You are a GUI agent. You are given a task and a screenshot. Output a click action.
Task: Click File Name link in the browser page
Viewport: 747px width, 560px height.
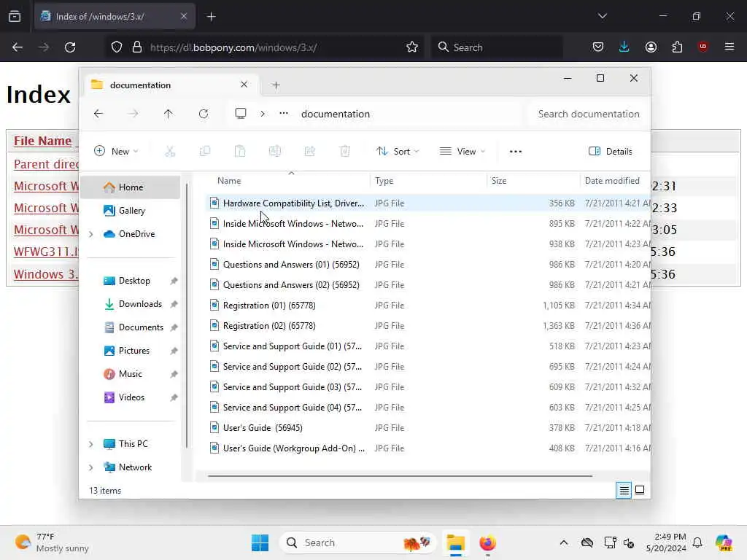click(x=42, y=141)
